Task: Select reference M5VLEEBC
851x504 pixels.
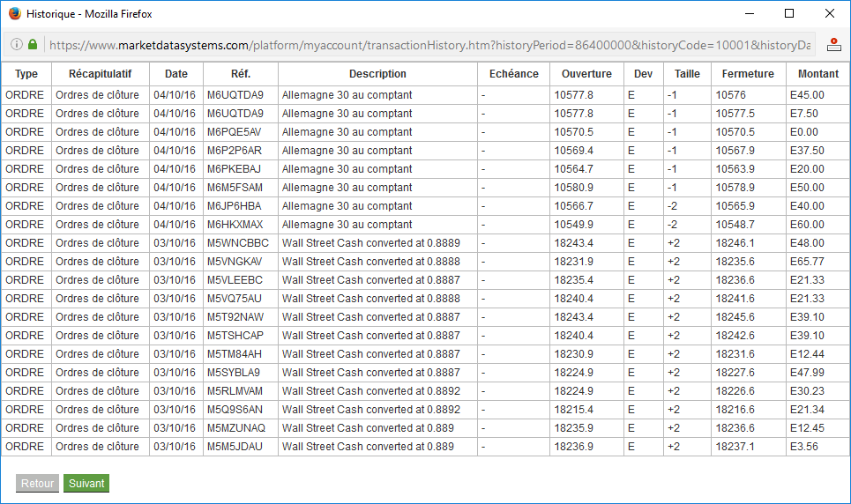Action: 235,279
